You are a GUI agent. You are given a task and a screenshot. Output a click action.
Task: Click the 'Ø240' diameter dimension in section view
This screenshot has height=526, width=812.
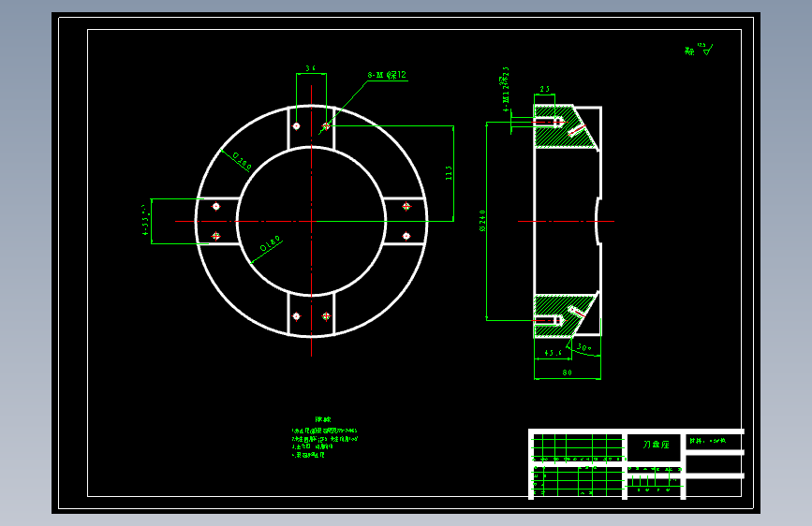point(482,221)
